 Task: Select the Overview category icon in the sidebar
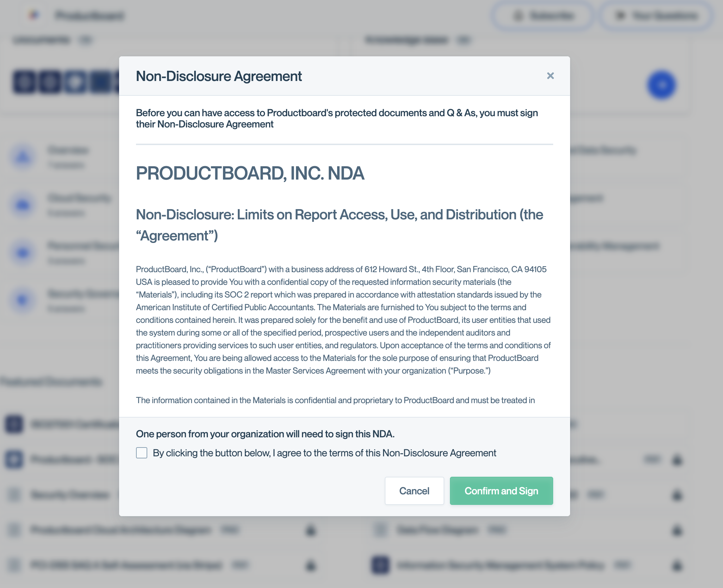pos(23,156)
